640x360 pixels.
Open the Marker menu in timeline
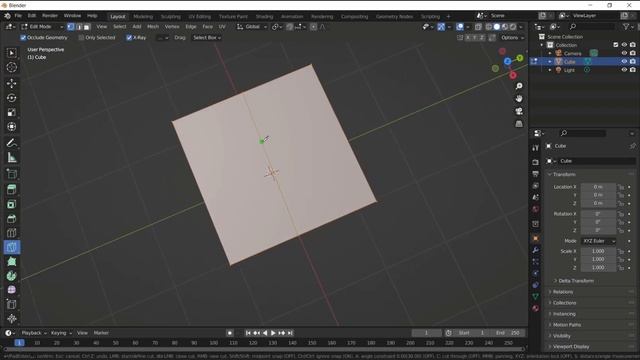tap(101, 333)
